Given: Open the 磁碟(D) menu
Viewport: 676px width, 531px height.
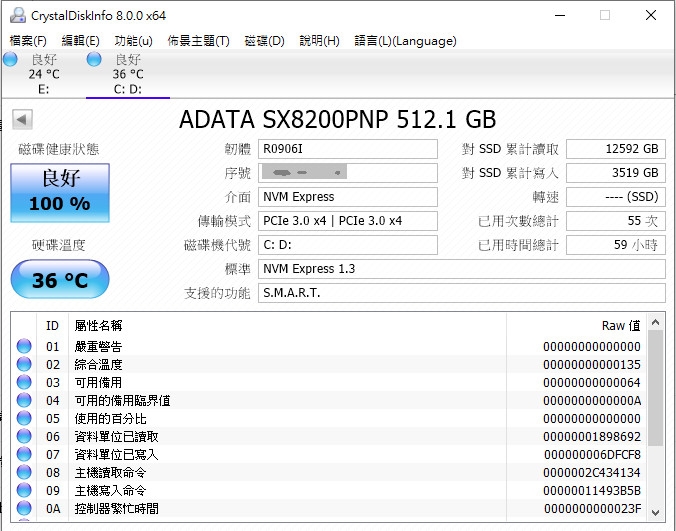Looking at the screenshot, I should pos(264,41).
